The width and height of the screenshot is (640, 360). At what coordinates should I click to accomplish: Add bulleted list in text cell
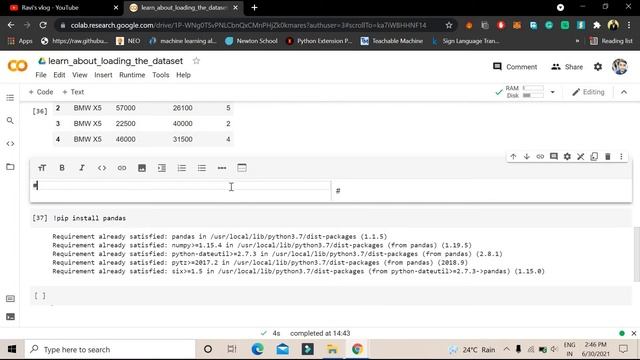pyautogui.click(x=202, y=168)
